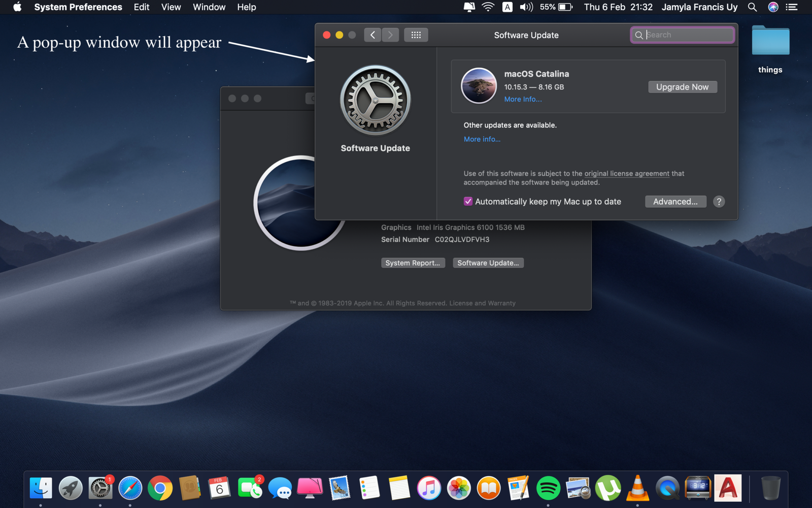
Task: Go back with the left chevron button
Action: click(373, 35)
